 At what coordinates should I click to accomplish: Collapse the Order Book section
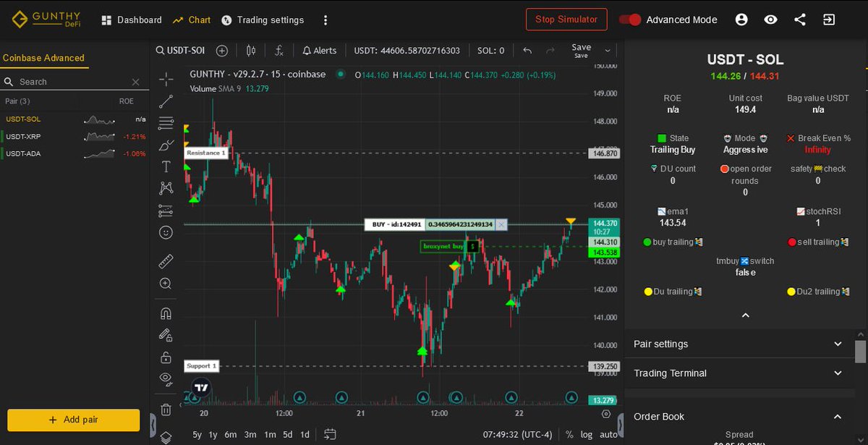tap(738, 416)
